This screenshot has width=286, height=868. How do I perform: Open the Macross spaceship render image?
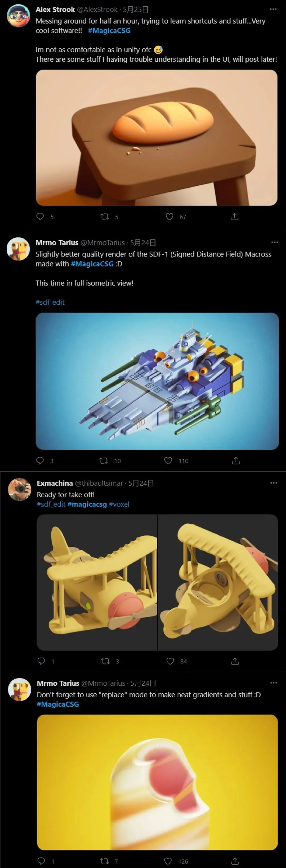point(157,381)
